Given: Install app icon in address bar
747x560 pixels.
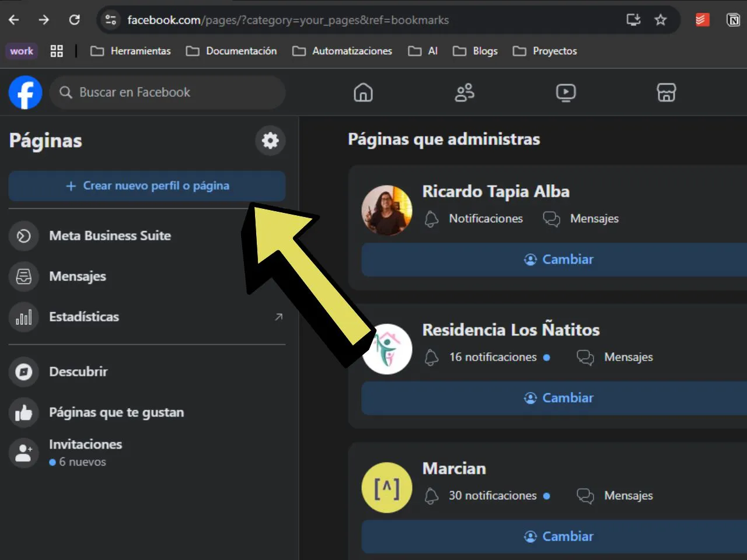Looking at the screenshot, I should [633, 20].
